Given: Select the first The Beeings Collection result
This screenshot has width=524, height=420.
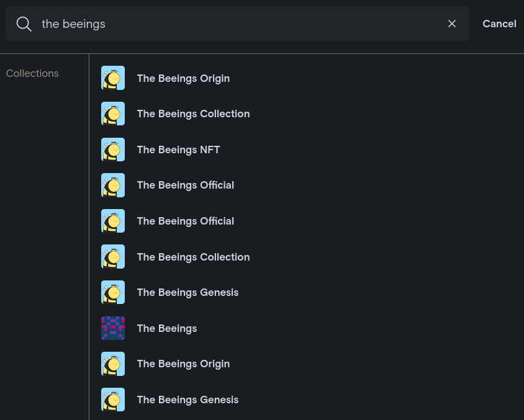Looking at the screenshot, I should point(193,114).
